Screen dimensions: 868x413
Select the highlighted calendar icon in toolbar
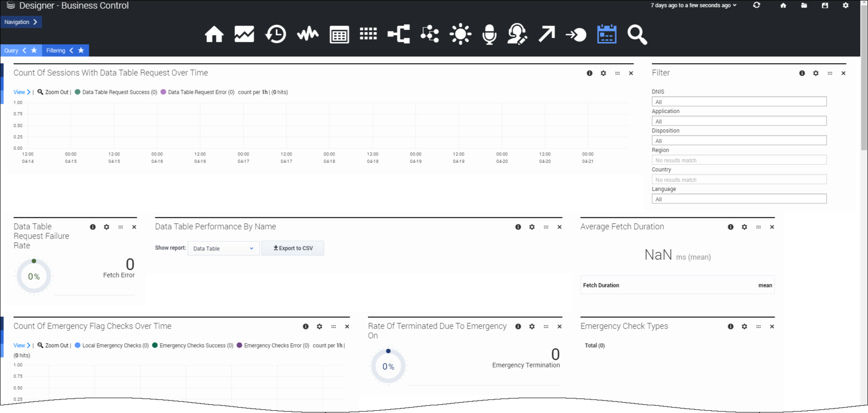[606, 34]
